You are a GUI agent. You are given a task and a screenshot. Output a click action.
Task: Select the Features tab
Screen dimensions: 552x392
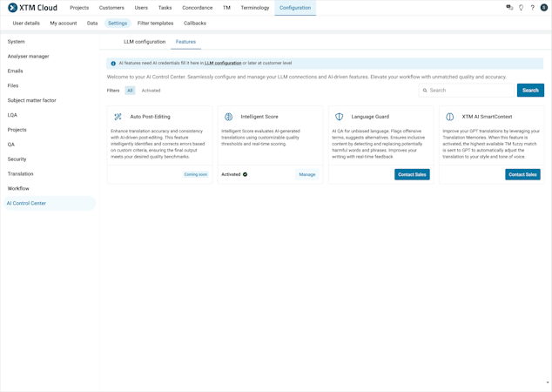[185, 42]
